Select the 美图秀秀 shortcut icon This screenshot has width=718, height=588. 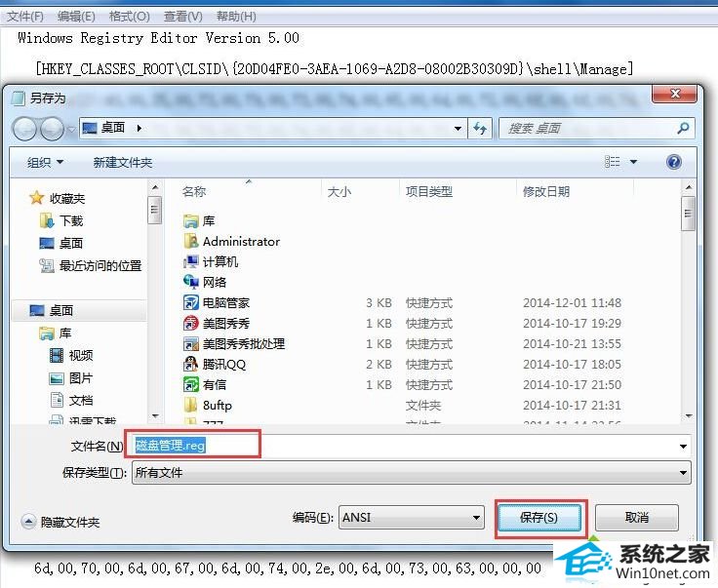[190, 324]
